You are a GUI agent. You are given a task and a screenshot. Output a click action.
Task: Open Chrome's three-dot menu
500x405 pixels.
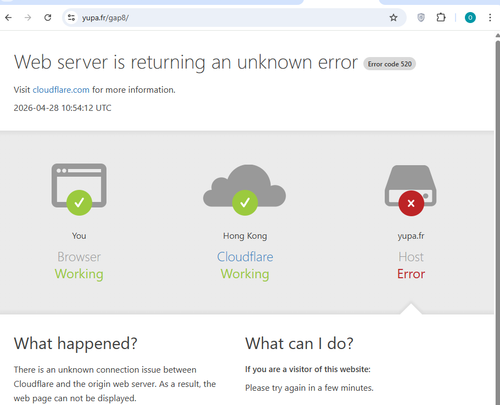coord(490,18)
